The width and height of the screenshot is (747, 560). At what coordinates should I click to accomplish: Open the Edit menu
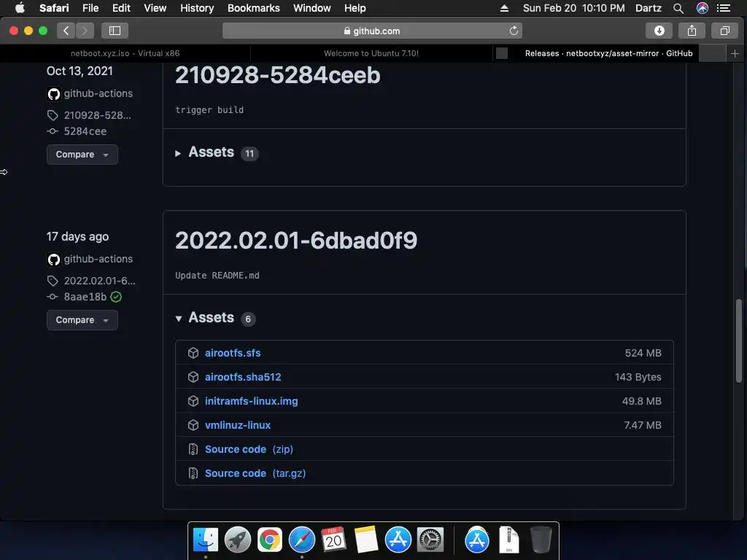pos(121,8)
